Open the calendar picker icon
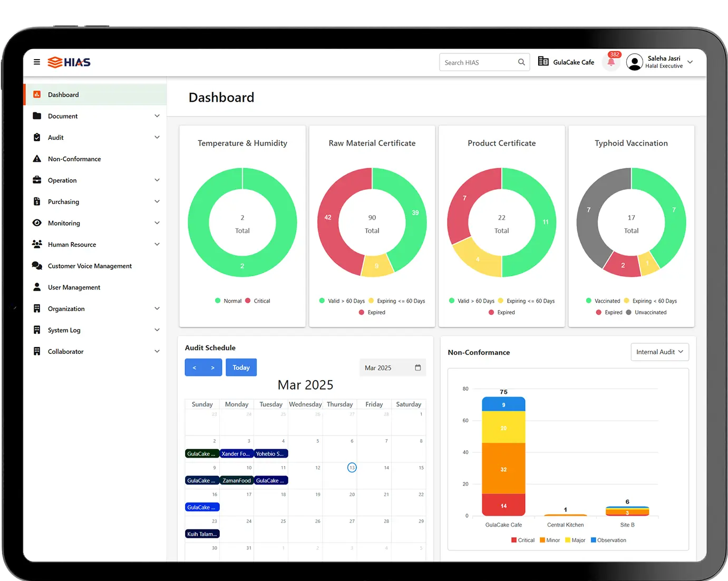 click(x=418, y=367)
